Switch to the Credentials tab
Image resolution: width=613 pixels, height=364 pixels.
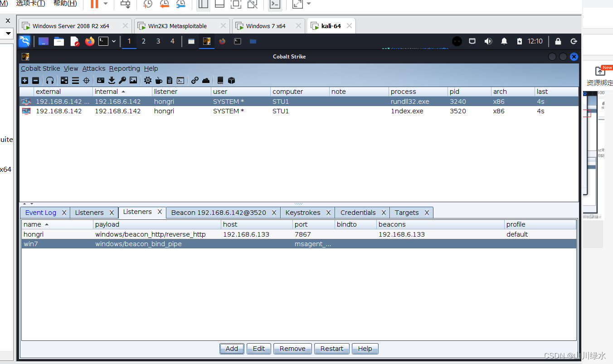pos(358,213)
